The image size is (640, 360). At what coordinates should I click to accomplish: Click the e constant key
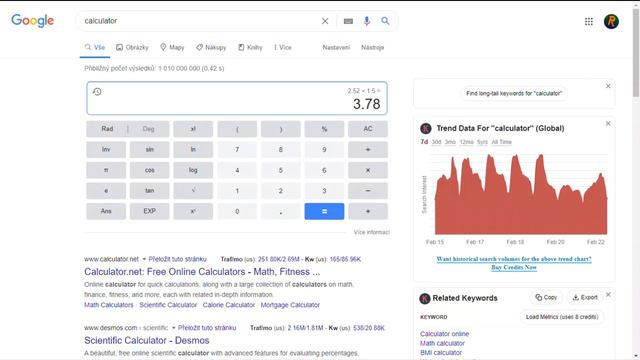(x=106, y=191)
